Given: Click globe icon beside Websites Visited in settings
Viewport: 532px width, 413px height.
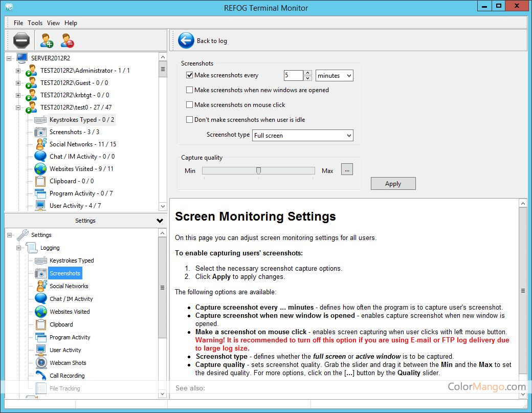Looking at the screenshot, I should (x=41, y=312).
